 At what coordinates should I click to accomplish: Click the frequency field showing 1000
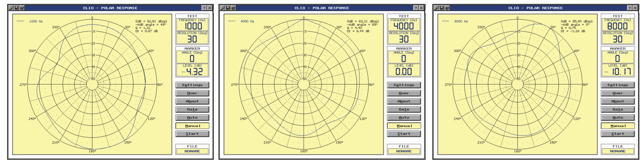[x=192, y=26]
